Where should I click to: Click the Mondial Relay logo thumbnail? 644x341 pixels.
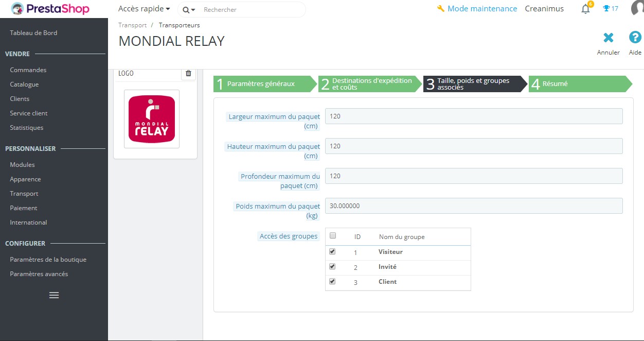pos(152,119)
